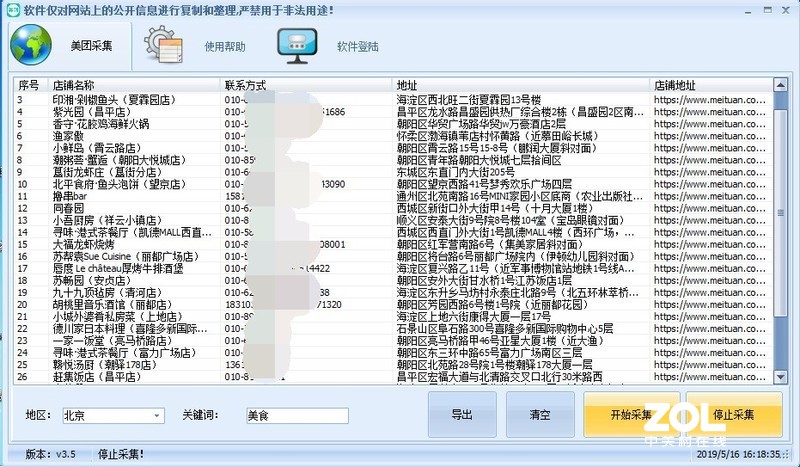Click the globe icon for 美团采集

(31, 45)
